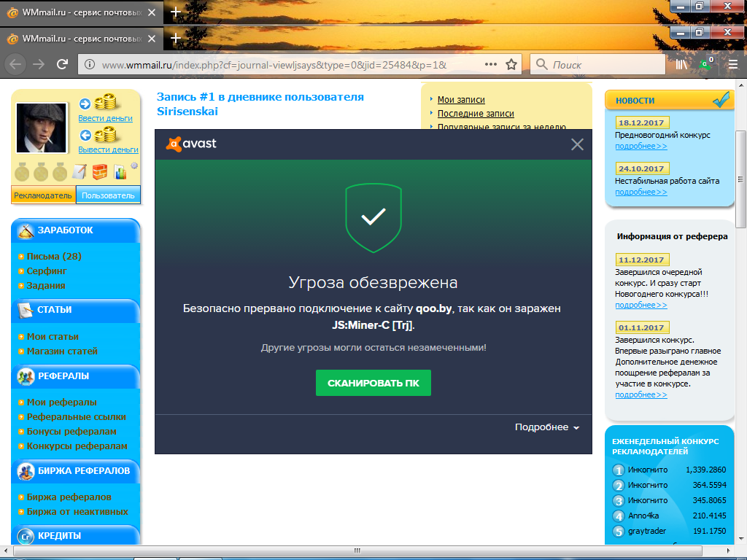Open Биржа от неактивных link
Screen dimensions: 747x560
pyautogui.click(x=77, y=512)
